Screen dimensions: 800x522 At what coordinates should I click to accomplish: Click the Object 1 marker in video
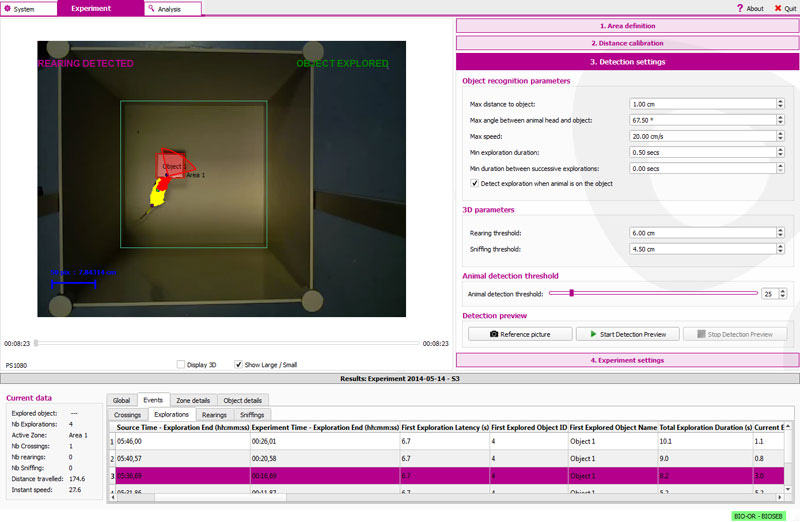tap(170, 165)
